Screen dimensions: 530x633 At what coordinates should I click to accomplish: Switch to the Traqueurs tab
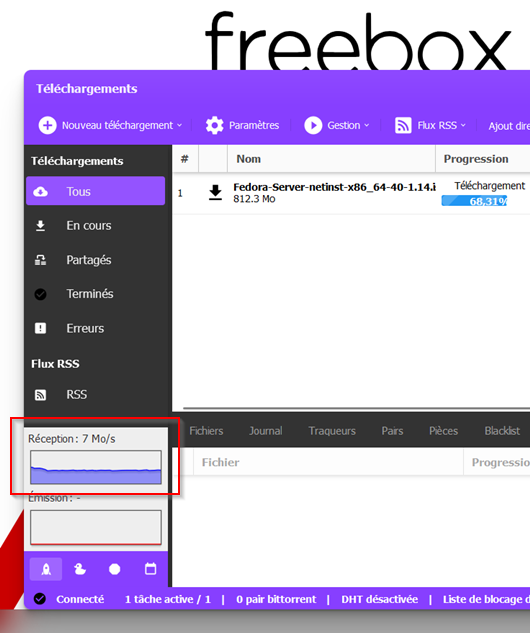coord(332,431)
